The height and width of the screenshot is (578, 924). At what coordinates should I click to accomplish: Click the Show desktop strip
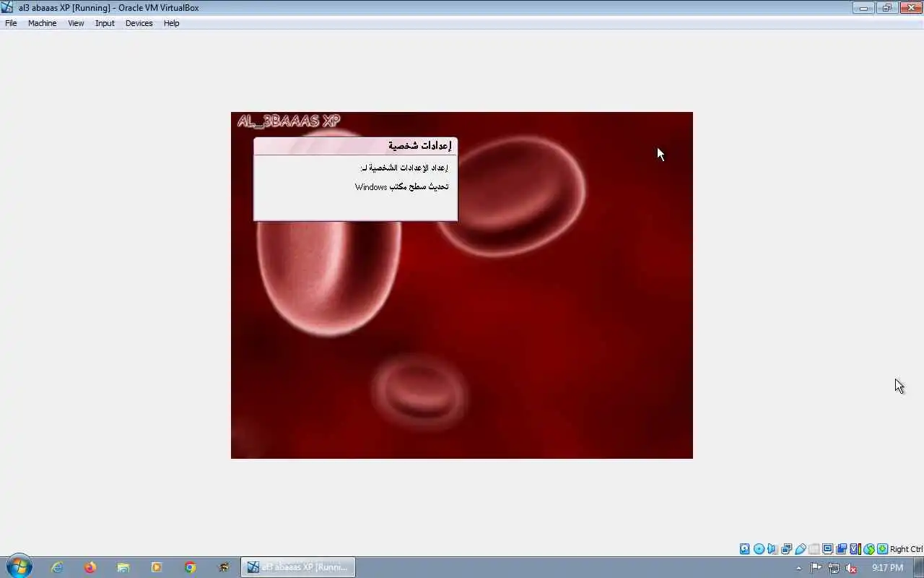[918, 567]
